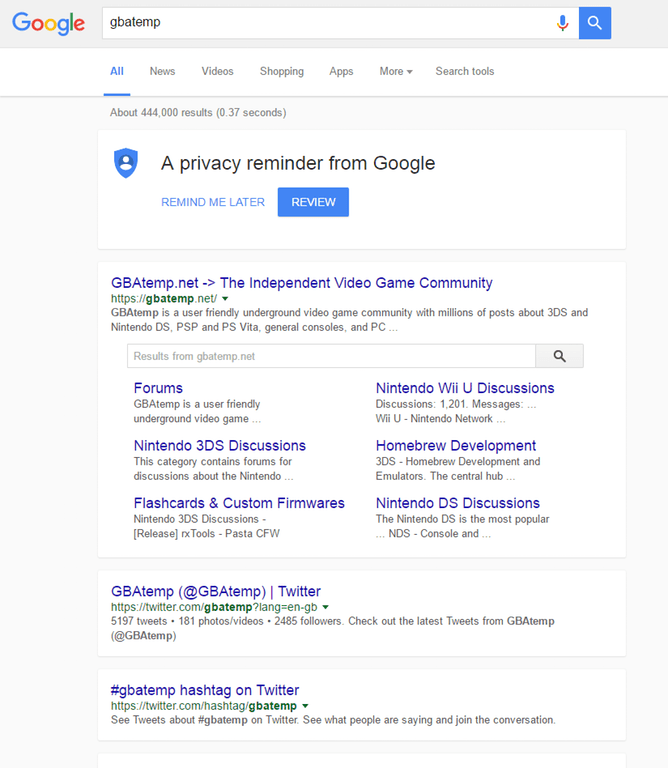Viewport: 668px width, 768px height.
Task: Click the privacy shield icon
Action: [125, 163]
